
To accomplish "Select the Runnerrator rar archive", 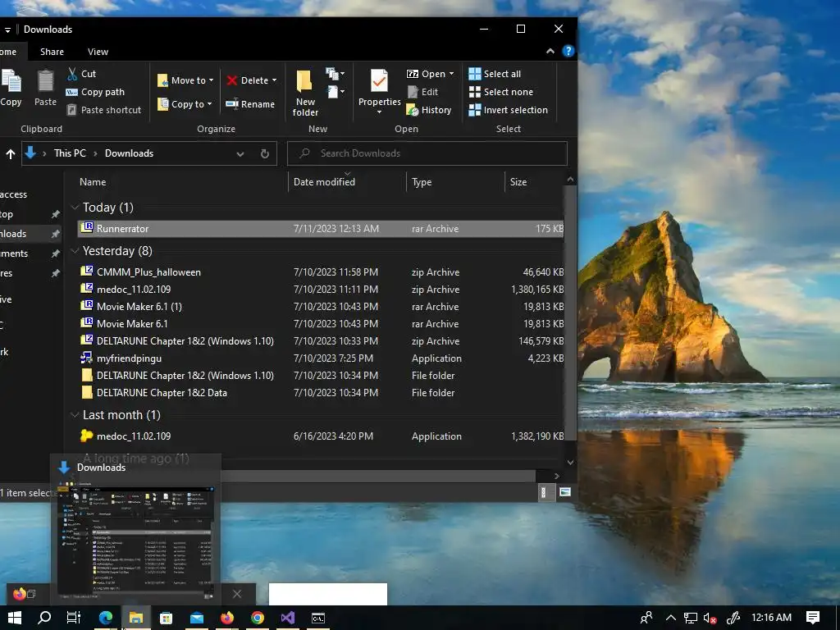I will click(x=321, y=229).
